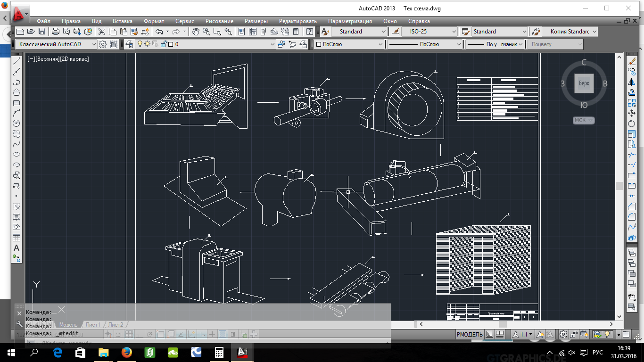This screenshot has height=362, width=644.
Task: Activate the Pan hand tool
Action: pyautogui.click(x=195, y=32)
